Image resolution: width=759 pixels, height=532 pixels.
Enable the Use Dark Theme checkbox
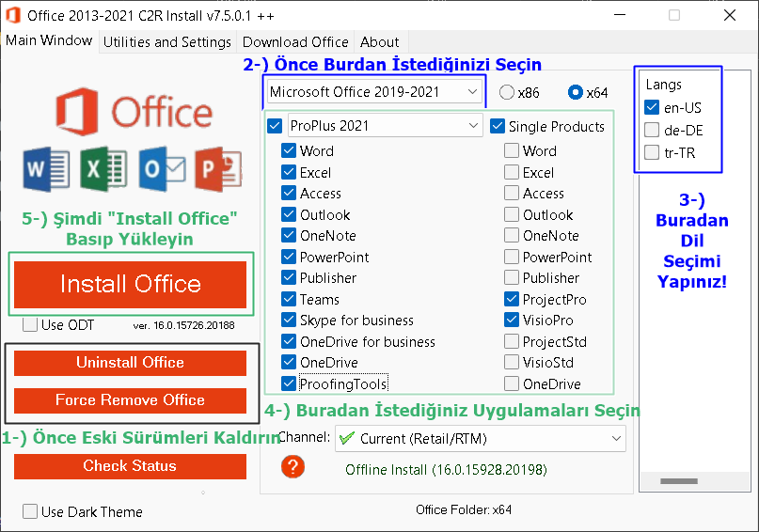30,511
